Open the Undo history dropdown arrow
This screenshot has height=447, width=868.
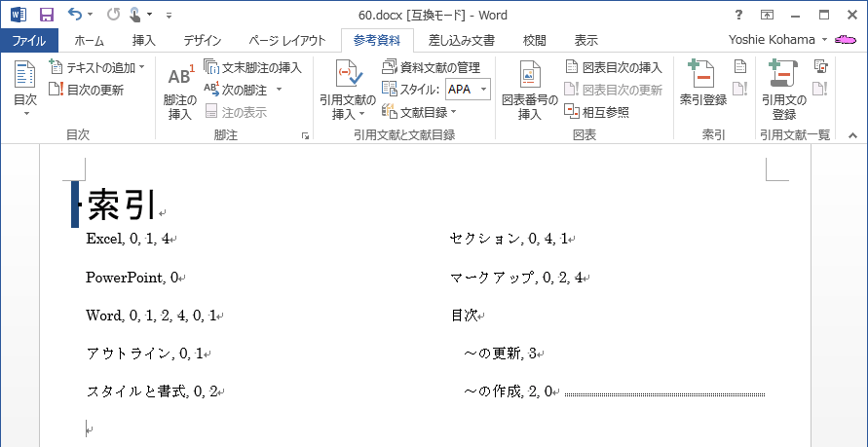click(x=91, y=15)
